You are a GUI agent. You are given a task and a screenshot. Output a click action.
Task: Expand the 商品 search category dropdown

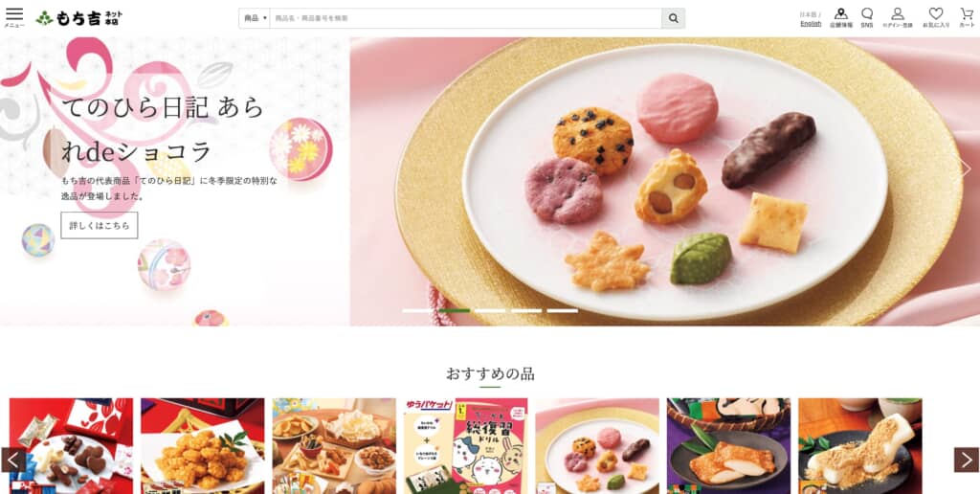tap(255, 18)
